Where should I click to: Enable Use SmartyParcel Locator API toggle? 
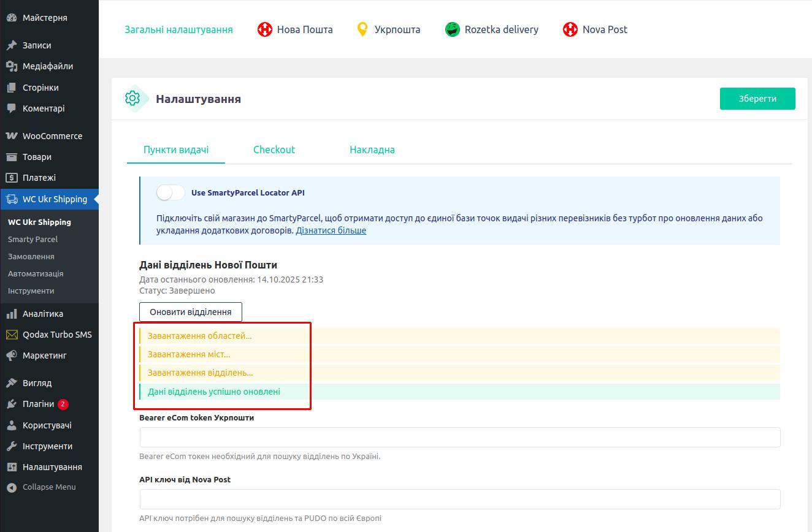click(170, 192)
